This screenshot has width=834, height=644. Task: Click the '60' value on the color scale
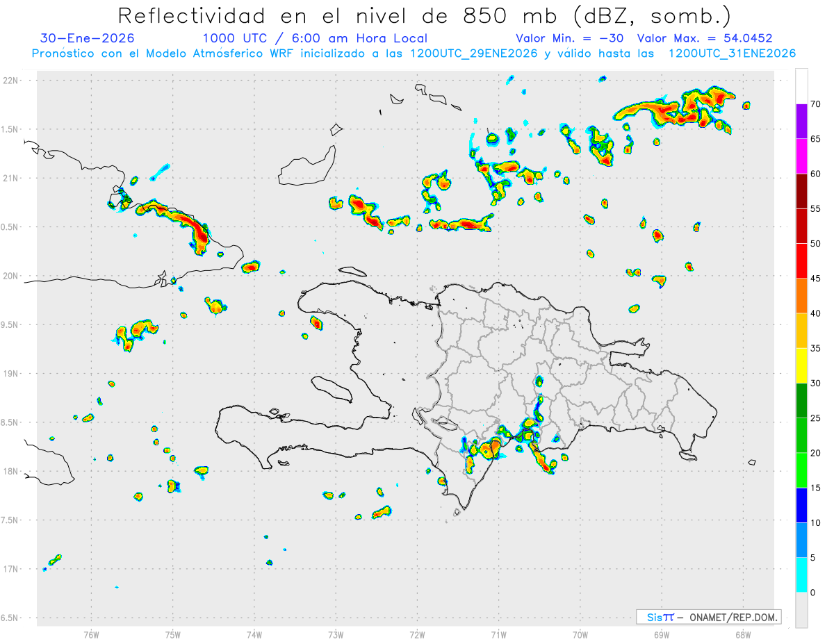click(816, 174)
